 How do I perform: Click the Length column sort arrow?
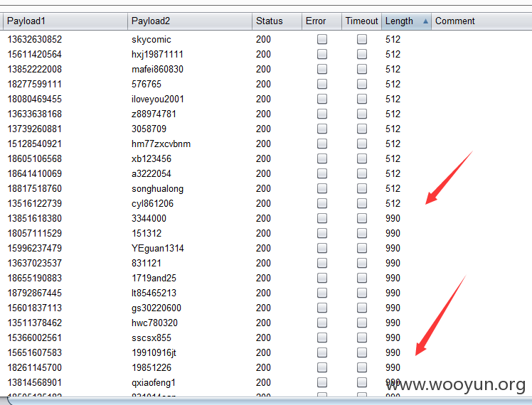pos(425,21)
